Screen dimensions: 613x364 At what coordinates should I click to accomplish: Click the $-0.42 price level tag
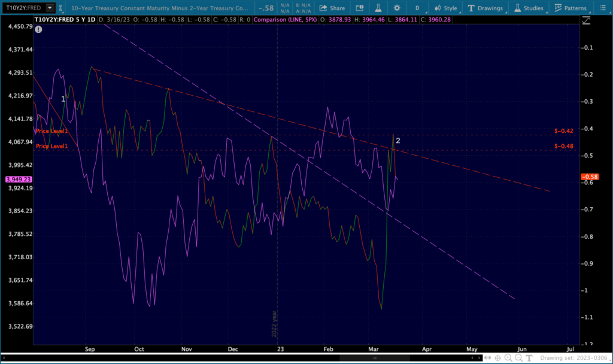[564, 131]
